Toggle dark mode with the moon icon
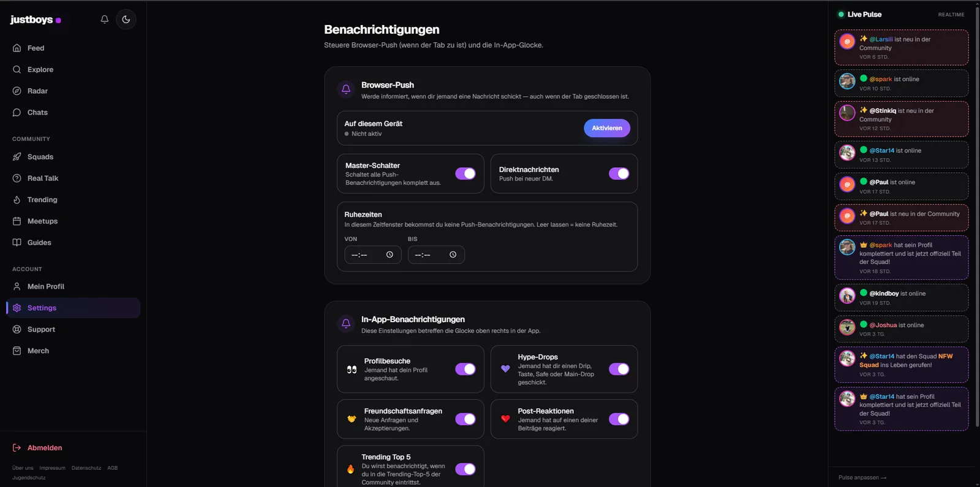This screenshot has height=487, width=980. 126,20
